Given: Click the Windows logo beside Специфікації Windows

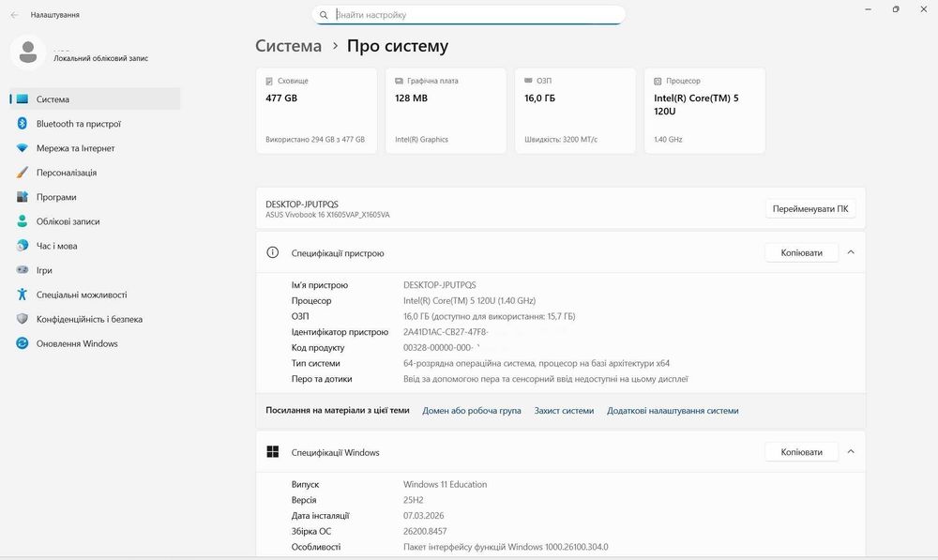Looking at the screenshot, I should [x=272, y=452].
